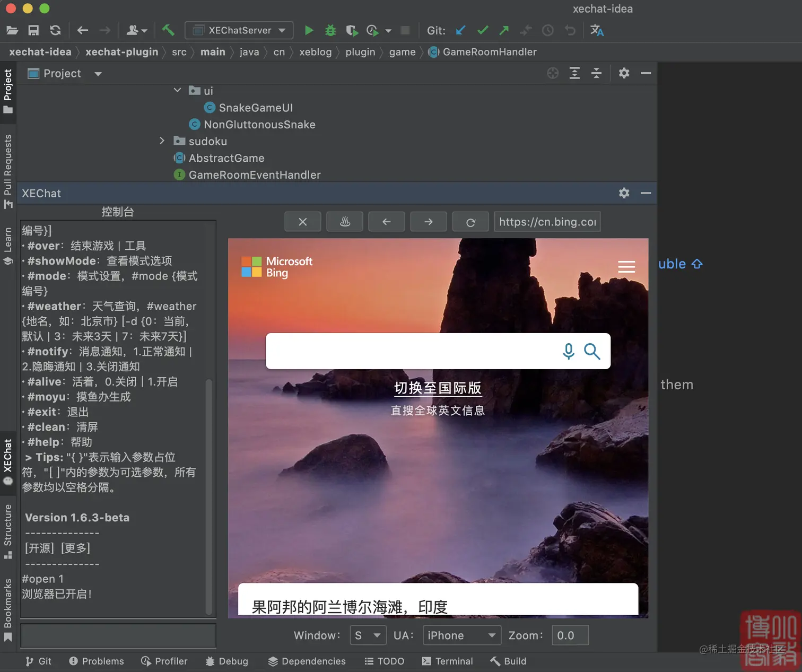Open the Terminal tool window tab

[447, 661]
